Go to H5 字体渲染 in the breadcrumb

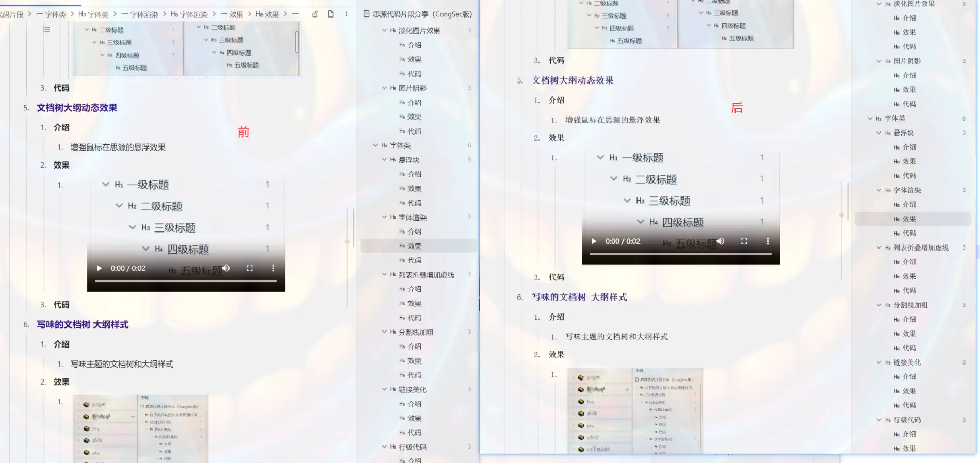189,14
